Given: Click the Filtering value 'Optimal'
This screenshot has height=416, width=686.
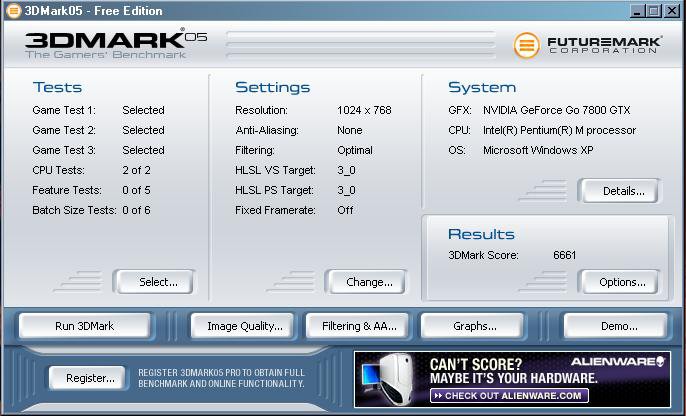Looking at the screenshot, I should click(x=355, y=150).
